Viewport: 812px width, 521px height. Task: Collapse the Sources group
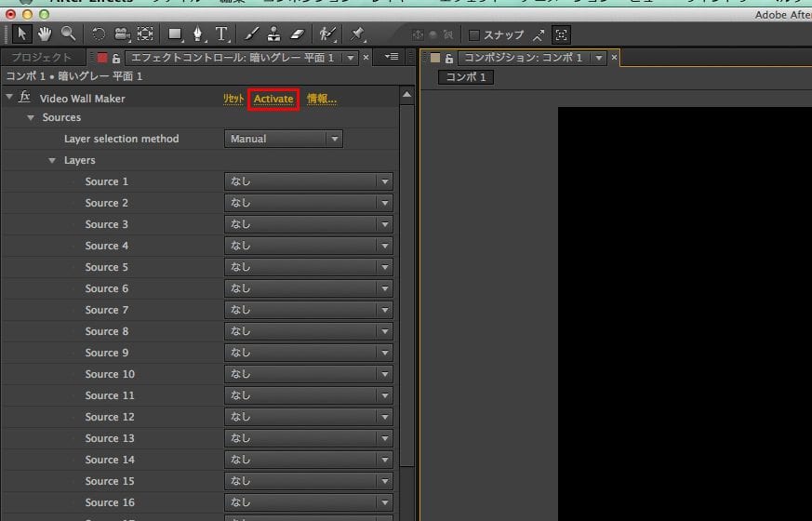pos(31,118)
